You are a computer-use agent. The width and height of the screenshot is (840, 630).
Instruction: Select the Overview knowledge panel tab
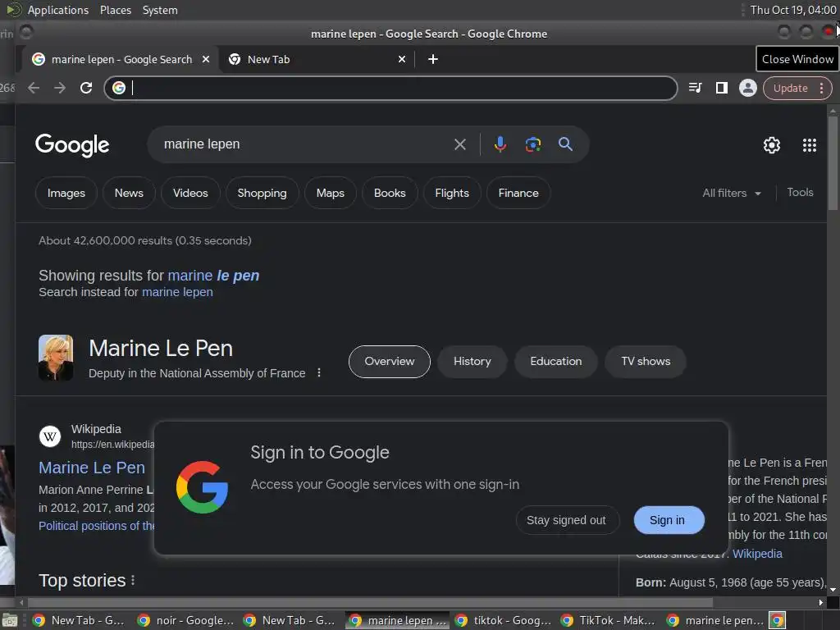click(x=390, y=362)
